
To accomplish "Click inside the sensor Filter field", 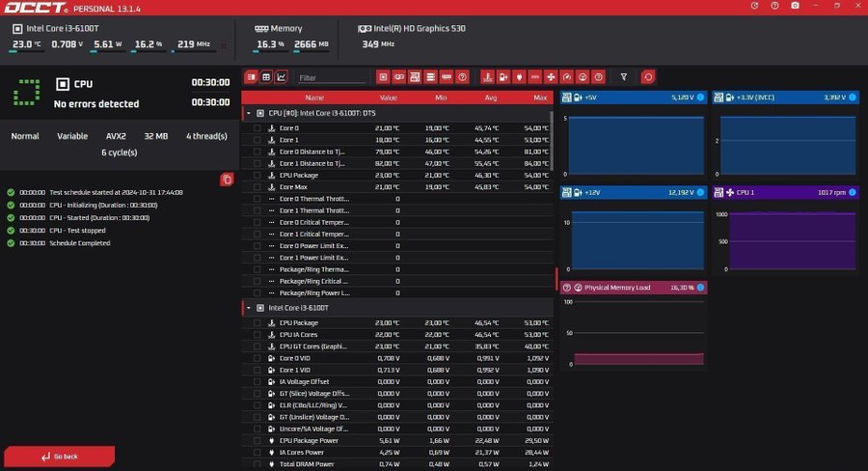I will (x=332, y=77).
